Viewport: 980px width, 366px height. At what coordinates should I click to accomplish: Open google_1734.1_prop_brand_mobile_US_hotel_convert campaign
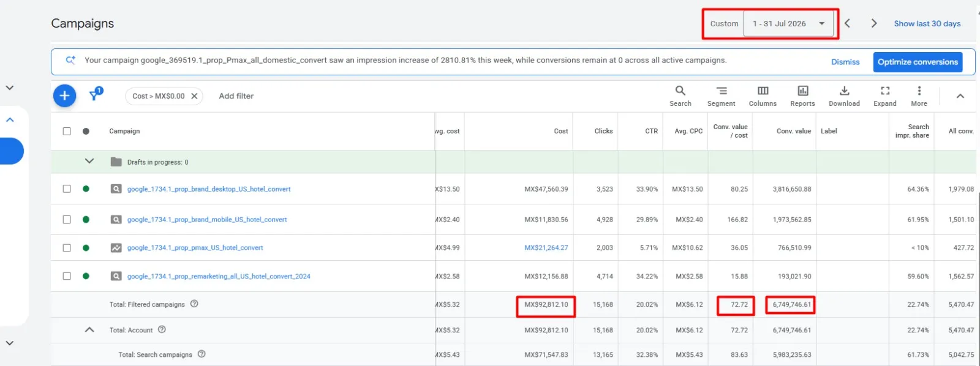[207, 220]
